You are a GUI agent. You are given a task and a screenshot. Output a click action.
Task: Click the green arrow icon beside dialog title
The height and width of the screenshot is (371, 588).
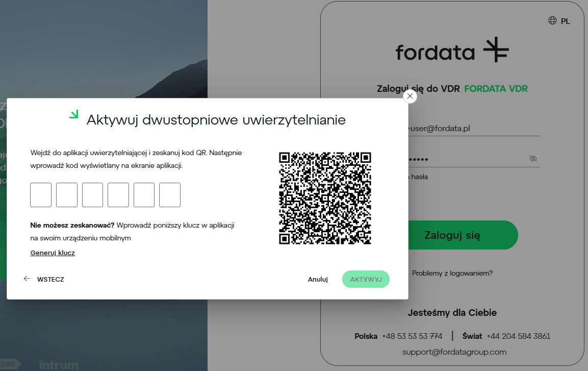[74, 114]
